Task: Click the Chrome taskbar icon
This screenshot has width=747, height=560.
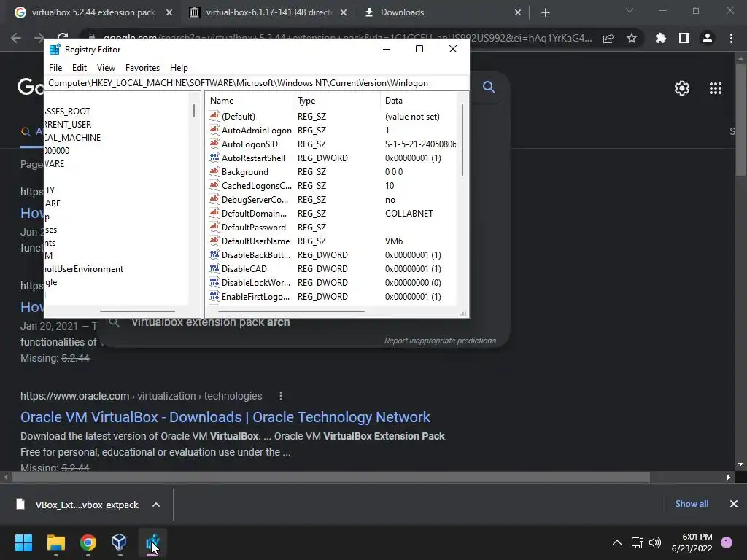Action: [x=88, y=542]
